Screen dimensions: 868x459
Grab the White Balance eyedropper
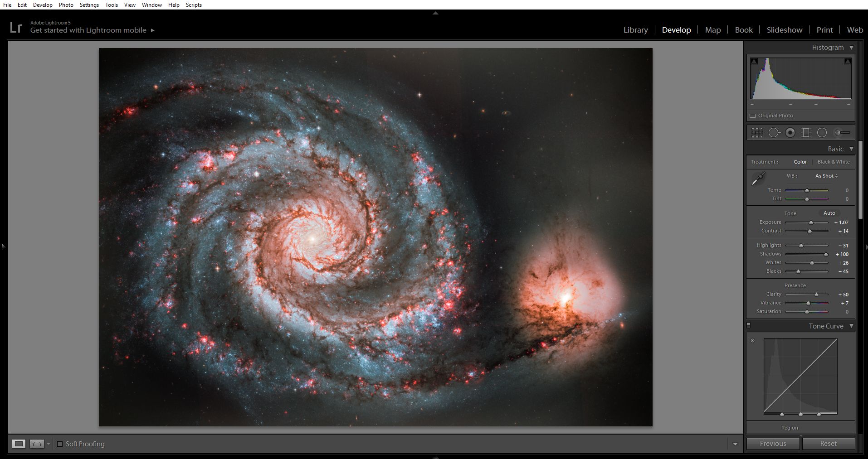pos(758,179)
